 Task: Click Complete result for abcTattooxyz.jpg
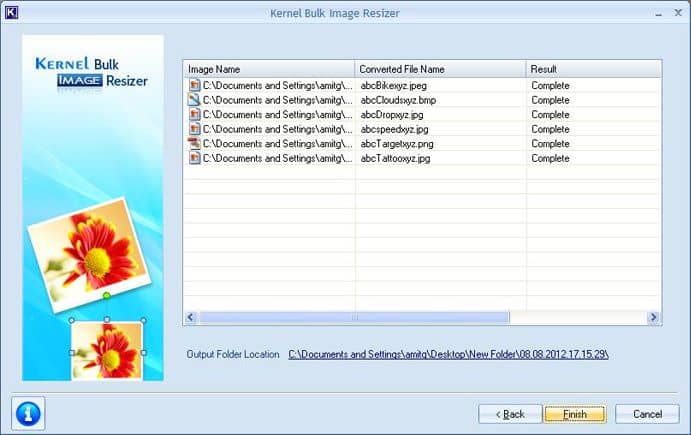pyautogui.click(x=550, y=158)
